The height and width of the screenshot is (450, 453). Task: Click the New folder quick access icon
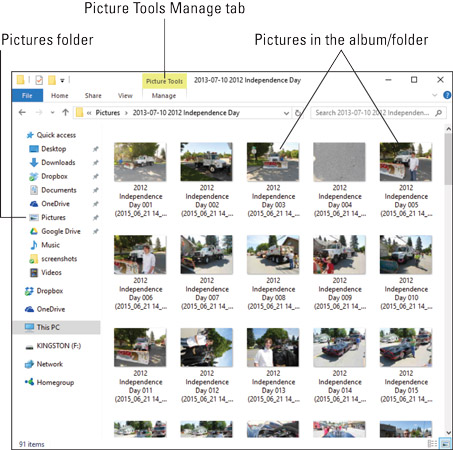(52, 80)
